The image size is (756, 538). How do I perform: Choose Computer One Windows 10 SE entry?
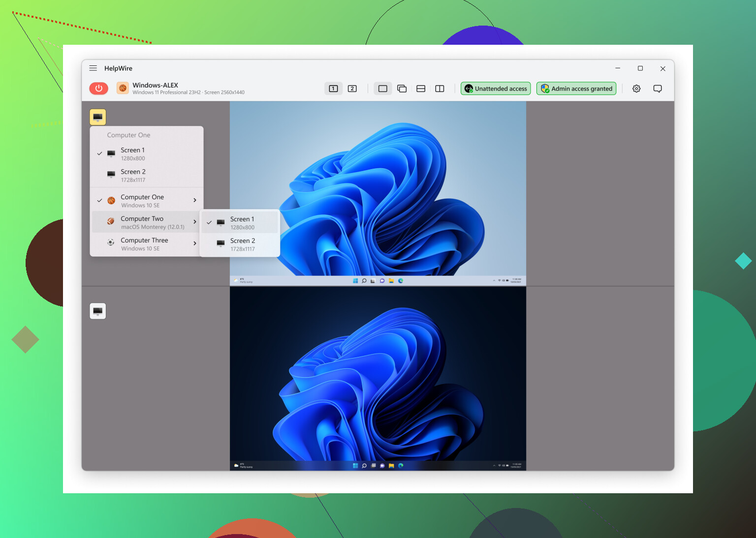click(147, 201)
